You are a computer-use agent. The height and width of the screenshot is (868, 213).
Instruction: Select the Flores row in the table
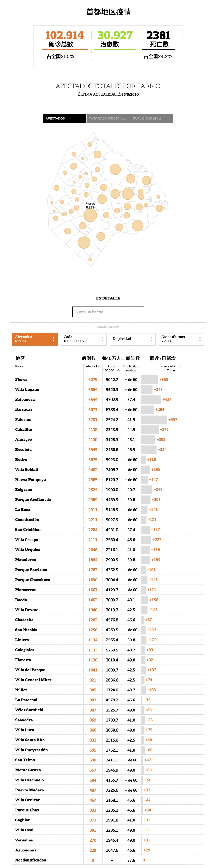tap(21, 379)
